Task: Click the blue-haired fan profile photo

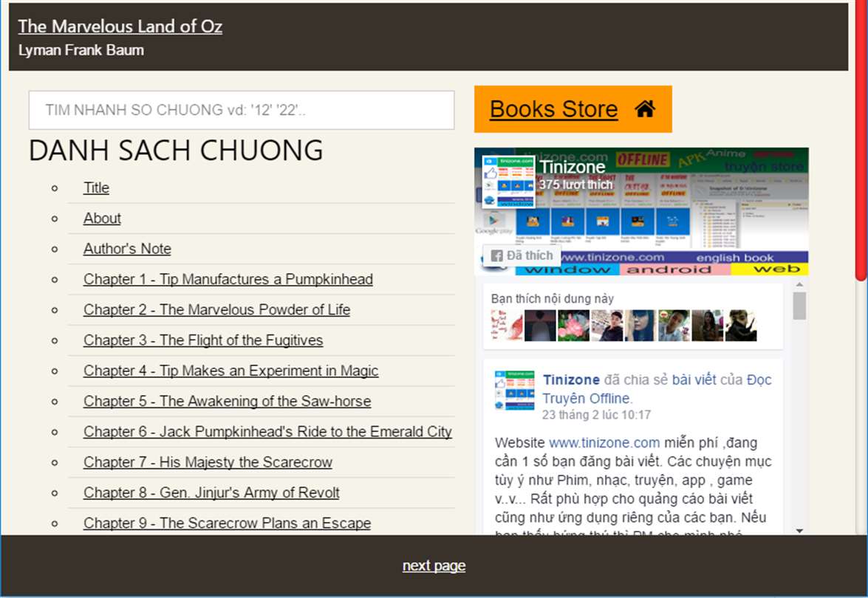Action: click(640, 326)
